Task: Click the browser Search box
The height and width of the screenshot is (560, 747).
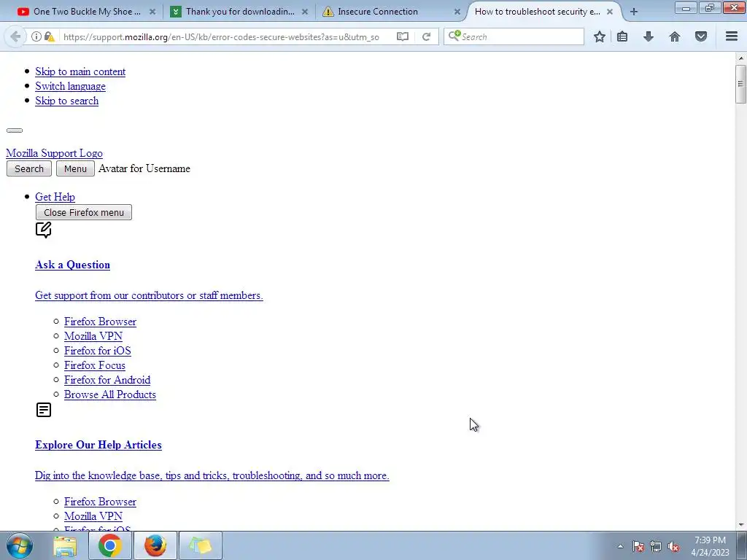Action: [x=514, y=36]
